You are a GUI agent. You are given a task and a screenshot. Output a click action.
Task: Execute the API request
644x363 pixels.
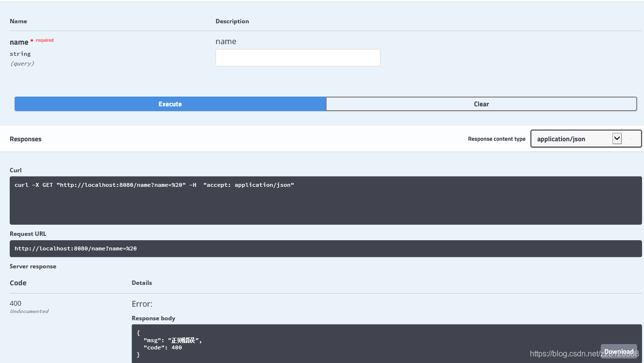pos(170,104)
